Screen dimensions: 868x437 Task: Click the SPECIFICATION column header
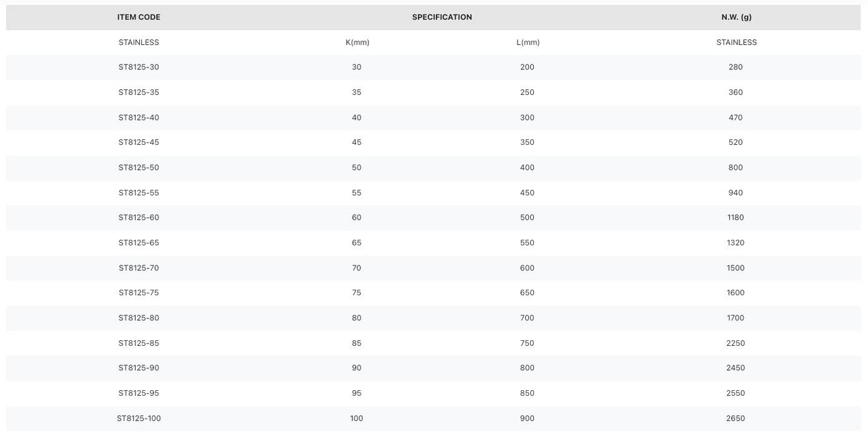[442, 17]
